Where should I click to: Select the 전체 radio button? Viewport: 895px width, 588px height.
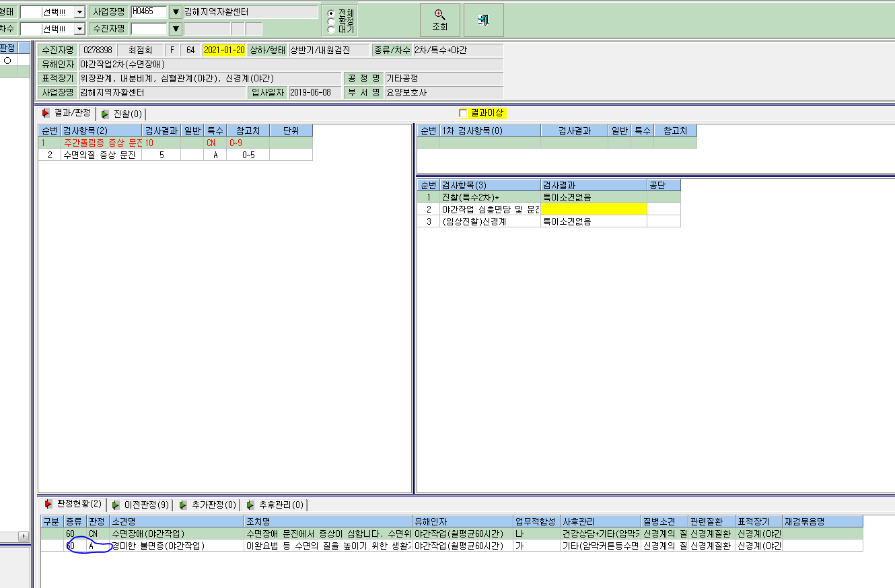point(330,13)
